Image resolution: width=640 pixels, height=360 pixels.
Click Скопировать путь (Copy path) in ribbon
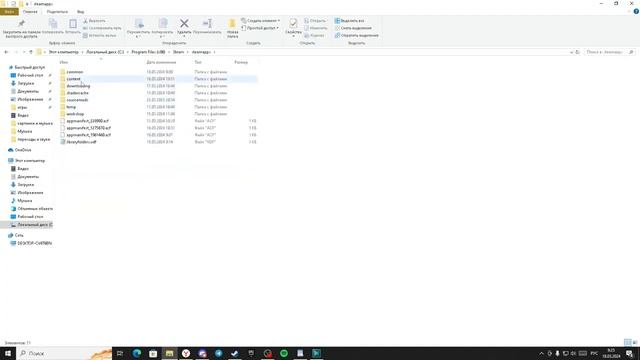(x=102, y=28)
